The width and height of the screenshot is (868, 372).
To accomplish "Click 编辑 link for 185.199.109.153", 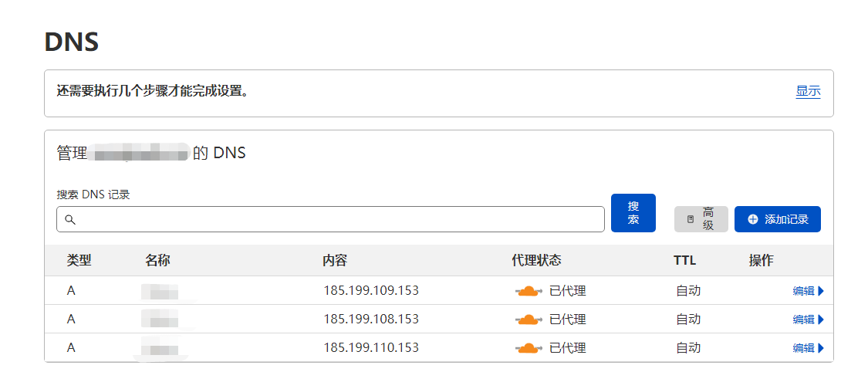I will click(x=803, y=291).
